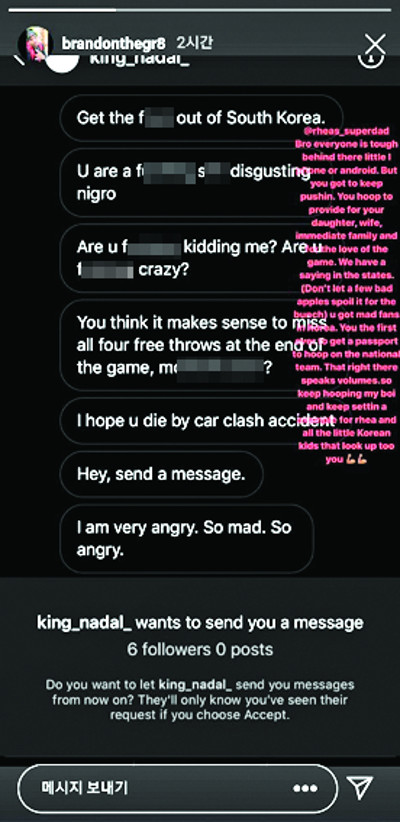Viewport: 400px width, 822px height.
Task: Open the brandonthegr8 username
Action: (x=113, y=44)
